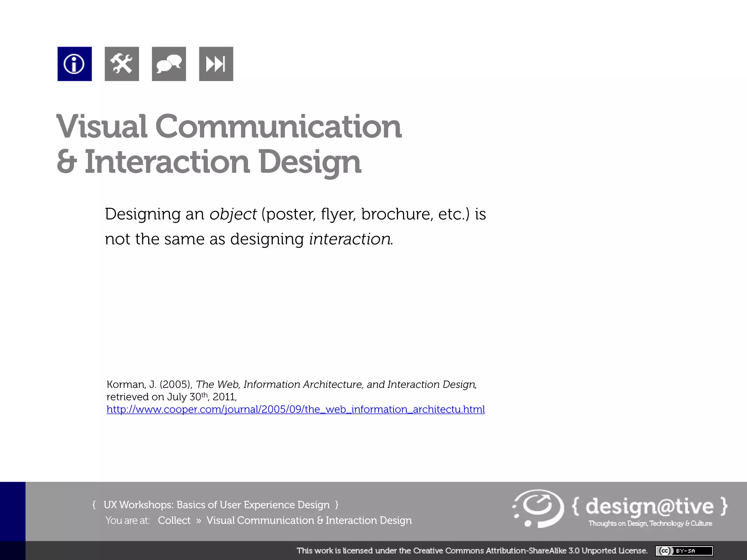Click the italic word interaction in body
This screenshot has width=747, height=560.
pyautogui.click(x=350, y=239)
